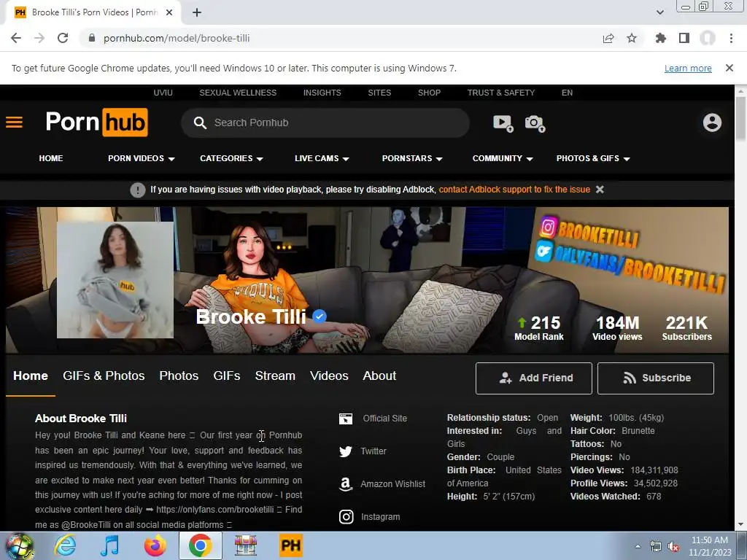Open the Official Site link

tap(385, 419)
